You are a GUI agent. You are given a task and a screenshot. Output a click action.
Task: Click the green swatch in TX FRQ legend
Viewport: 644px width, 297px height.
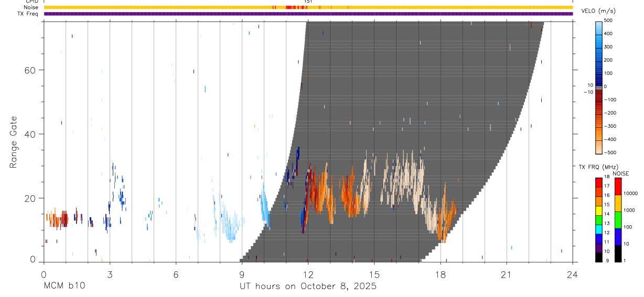coord(599,219)
